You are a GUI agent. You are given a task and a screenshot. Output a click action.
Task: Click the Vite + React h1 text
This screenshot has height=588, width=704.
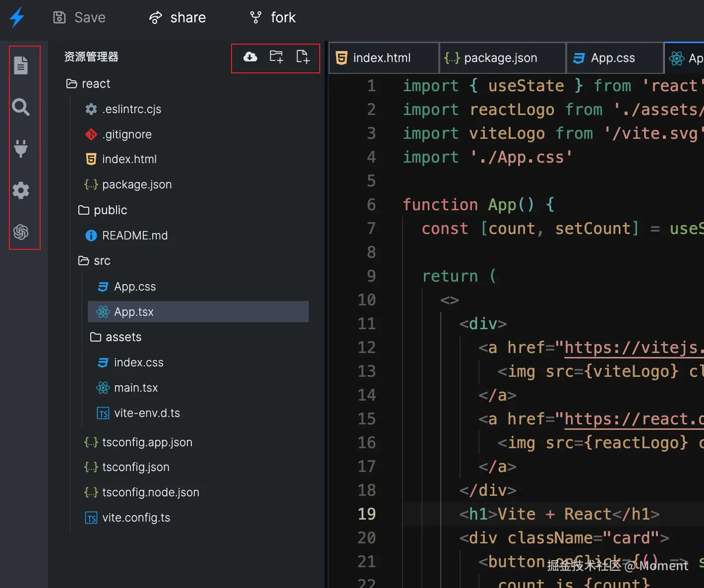554,514
